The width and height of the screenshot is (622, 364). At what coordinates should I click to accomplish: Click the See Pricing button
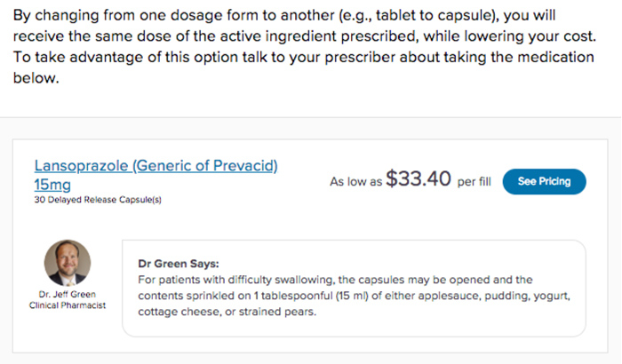[544, 182]
